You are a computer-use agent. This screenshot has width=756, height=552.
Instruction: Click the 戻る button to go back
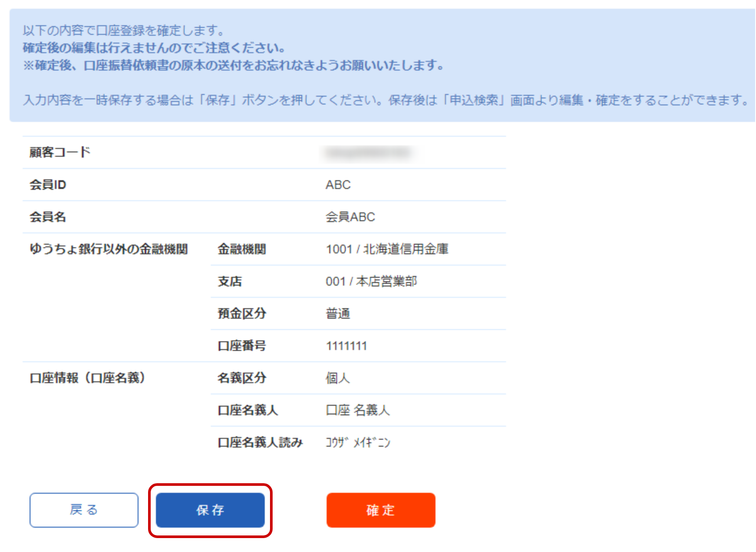click(84, 510)
